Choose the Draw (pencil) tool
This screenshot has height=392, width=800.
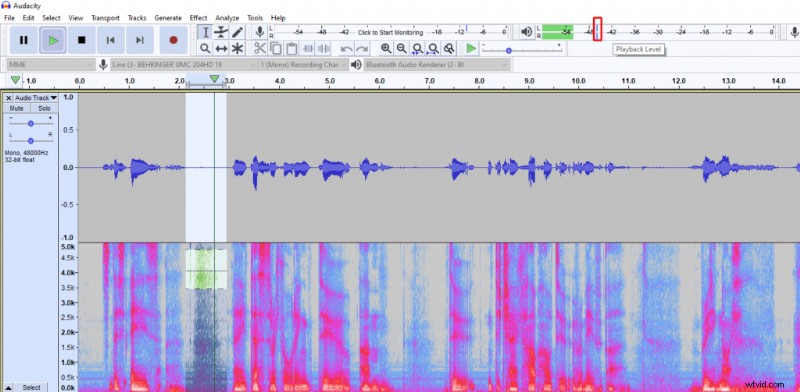coord(237,32)
